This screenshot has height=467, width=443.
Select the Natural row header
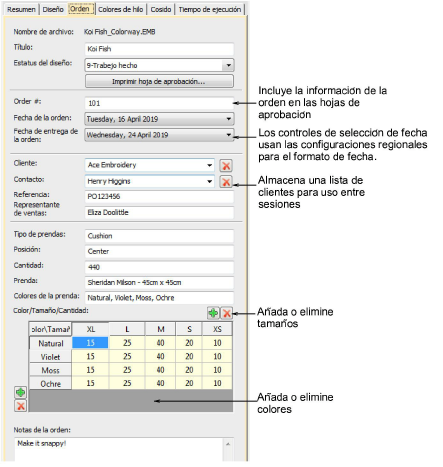51,343
